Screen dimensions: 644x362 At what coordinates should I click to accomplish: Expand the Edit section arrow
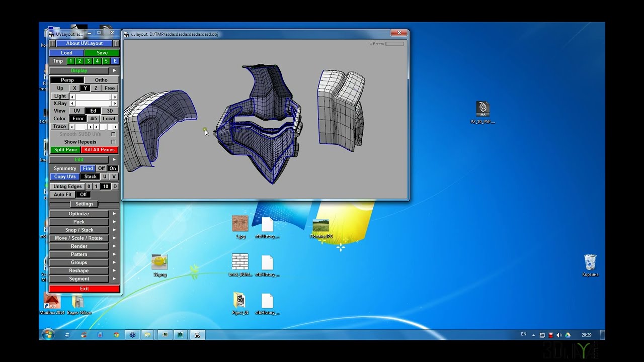click(114, 160)
